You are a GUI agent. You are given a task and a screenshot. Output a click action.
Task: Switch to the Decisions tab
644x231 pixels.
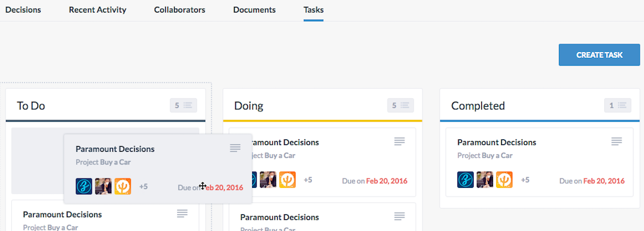(x=24, y=10)
